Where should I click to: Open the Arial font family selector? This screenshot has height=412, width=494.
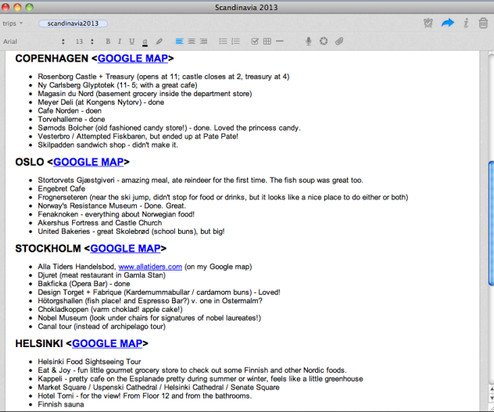33,41
